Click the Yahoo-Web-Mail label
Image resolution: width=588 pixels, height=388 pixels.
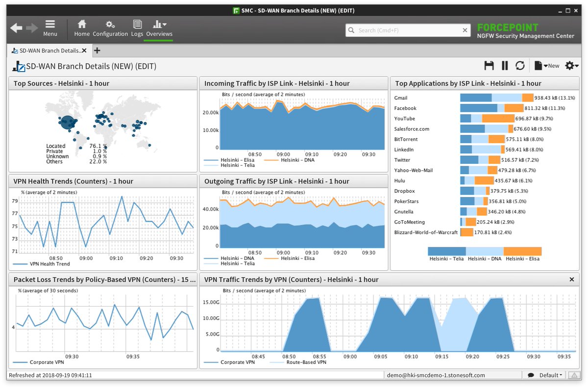414,170
